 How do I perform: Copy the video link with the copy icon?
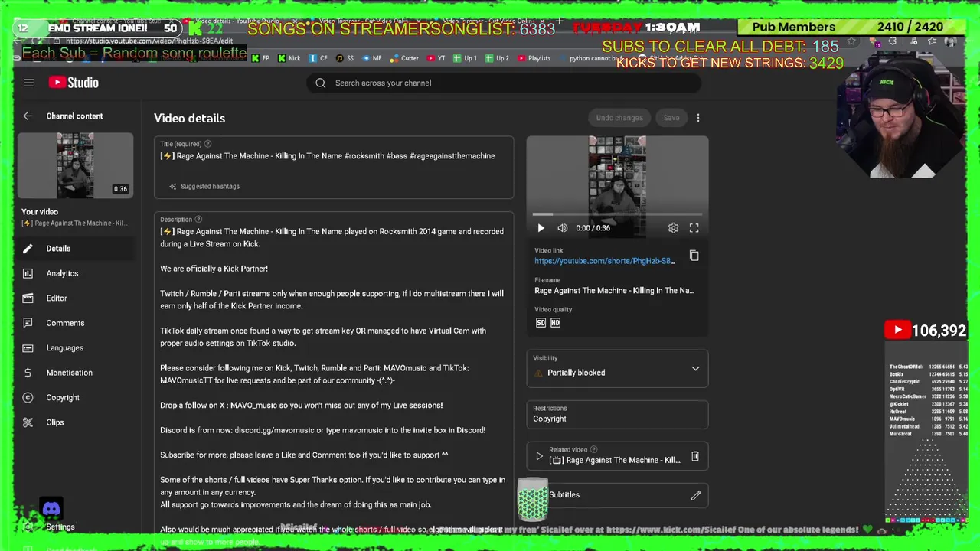tap(694, 256)
